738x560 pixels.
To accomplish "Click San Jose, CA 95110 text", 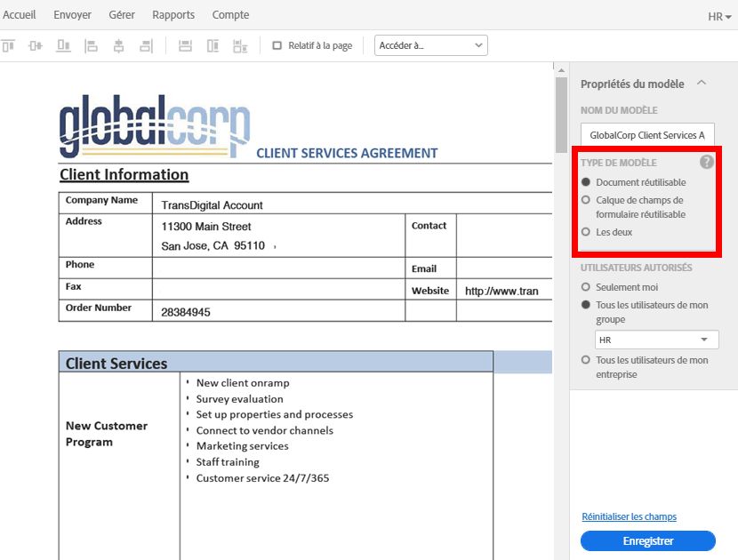I will [213, 245].
